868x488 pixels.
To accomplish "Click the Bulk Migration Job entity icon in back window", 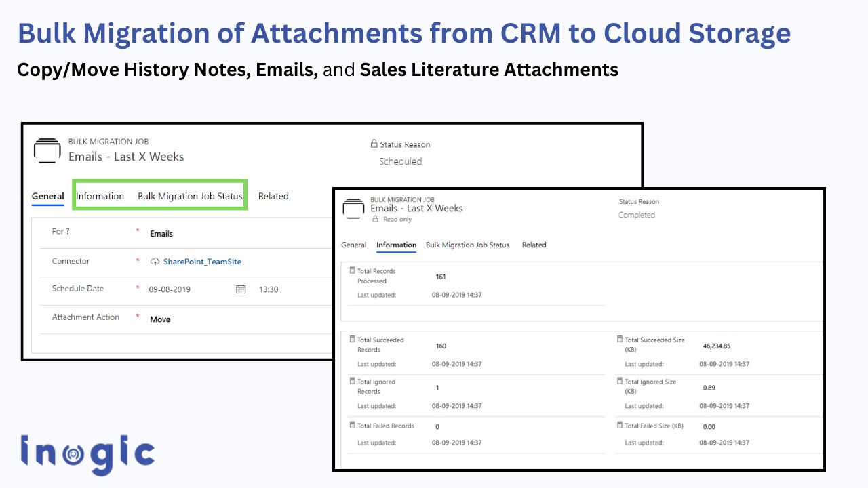I will pos(47,150).
